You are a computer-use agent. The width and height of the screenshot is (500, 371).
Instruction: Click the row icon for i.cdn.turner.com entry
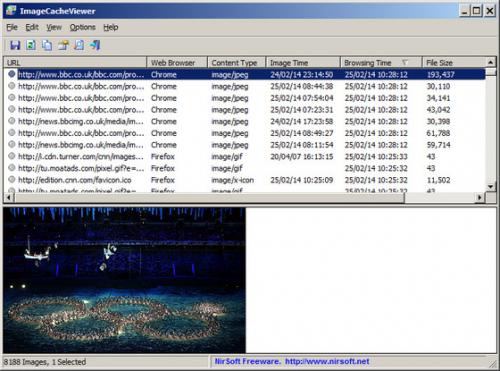[x=12, y=156]
